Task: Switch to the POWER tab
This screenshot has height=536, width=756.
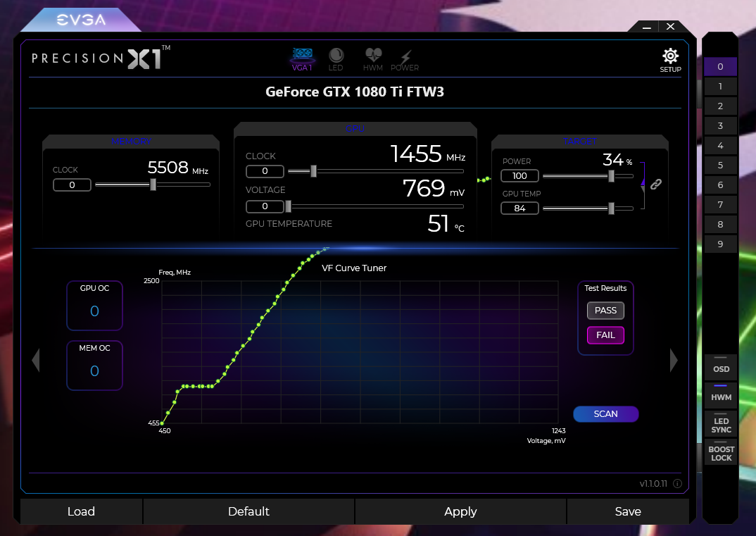Action: tap(405, 61)
